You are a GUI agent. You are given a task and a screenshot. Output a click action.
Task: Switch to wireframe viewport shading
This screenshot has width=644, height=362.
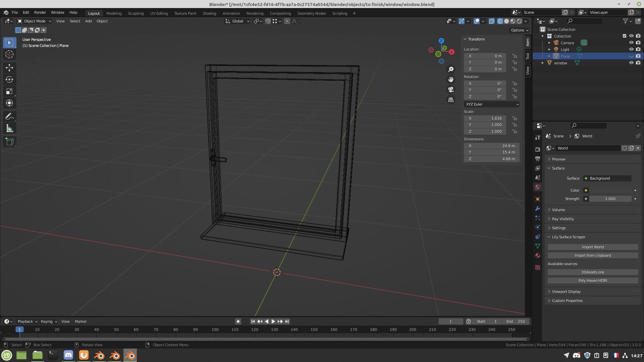[500, 21]
